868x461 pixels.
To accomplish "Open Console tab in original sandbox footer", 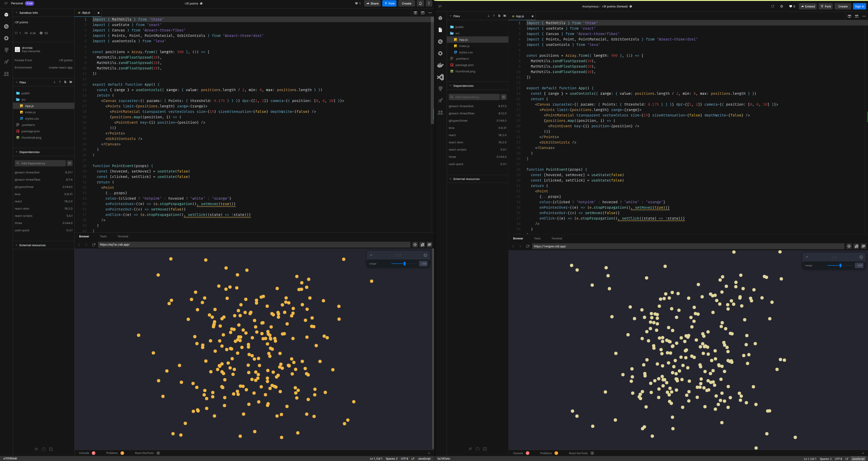I will coord(87,453).
